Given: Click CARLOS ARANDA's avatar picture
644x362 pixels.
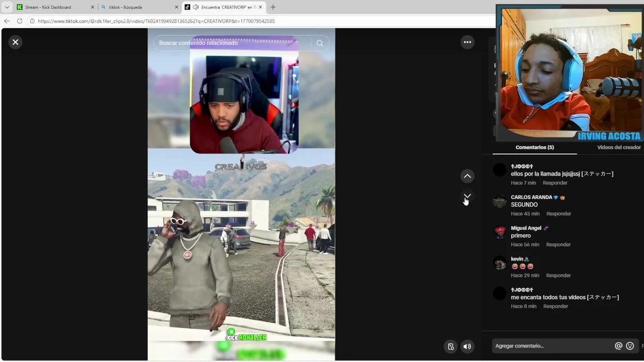Looking at the screenshot, I should pos(500,201).
